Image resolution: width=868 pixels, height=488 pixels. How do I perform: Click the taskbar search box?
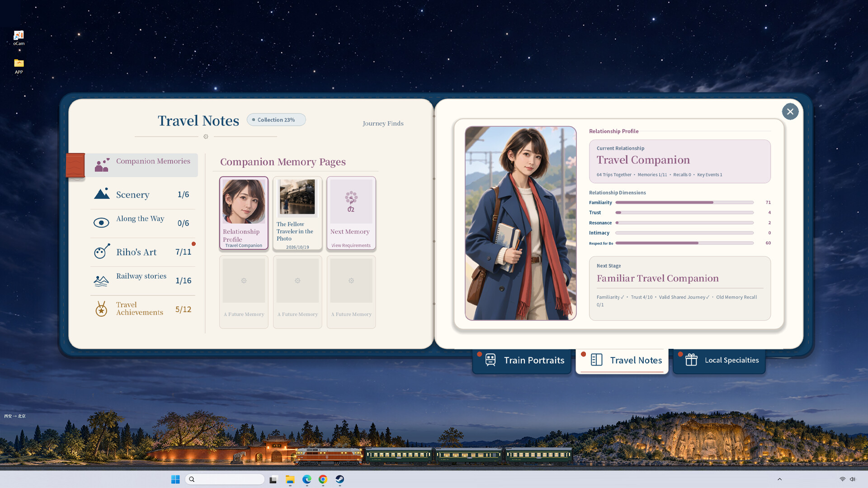click(225, 479)
